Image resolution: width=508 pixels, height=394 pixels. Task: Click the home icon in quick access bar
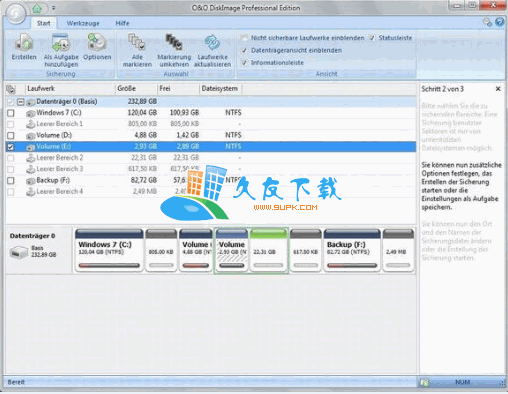coord(37,8)
